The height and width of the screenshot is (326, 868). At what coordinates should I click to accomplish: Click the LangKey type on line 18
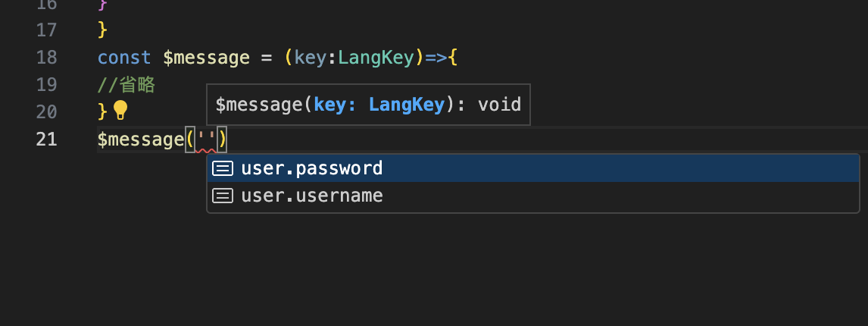(x=376, y=58)
